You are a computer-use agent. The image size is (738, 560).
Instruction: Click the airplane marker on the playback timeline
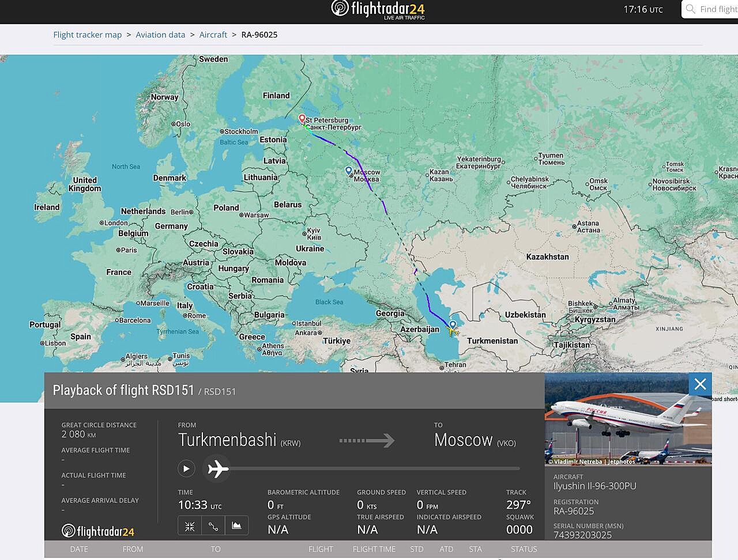point(218,469)
